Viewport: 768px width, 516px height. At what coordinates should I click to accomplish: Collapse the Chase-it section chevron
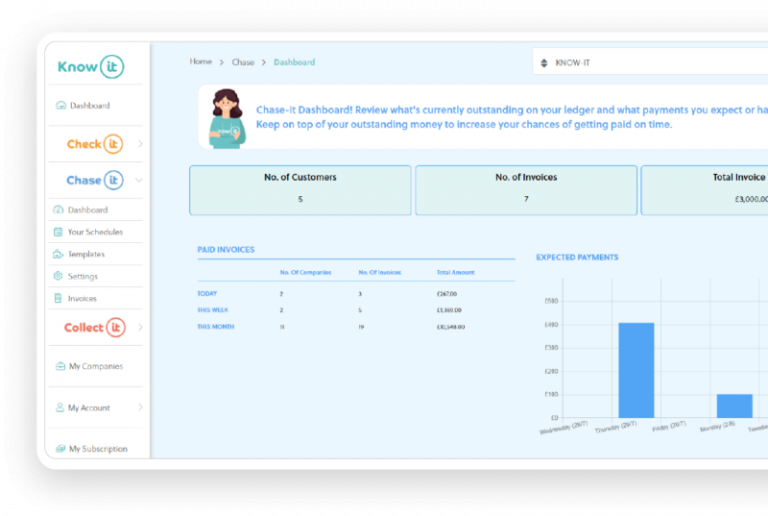tap(139, 180)
